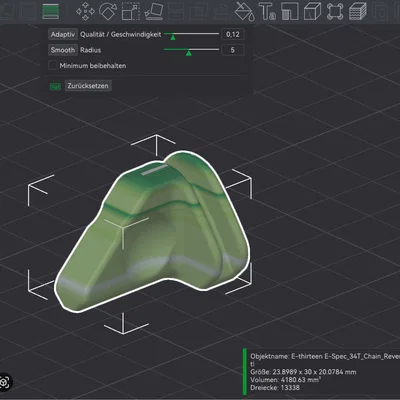Click the 0,12 quality value field
The image size is (400, 400).
[233, 34]
